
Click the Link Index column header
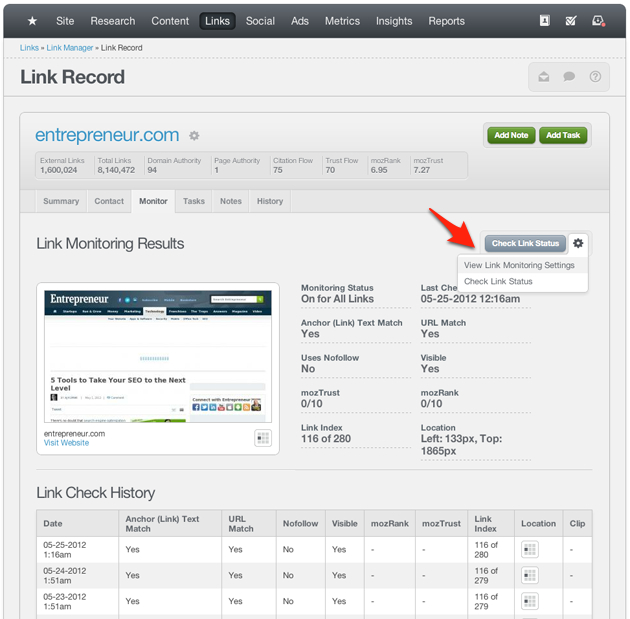tap(491, 523)
